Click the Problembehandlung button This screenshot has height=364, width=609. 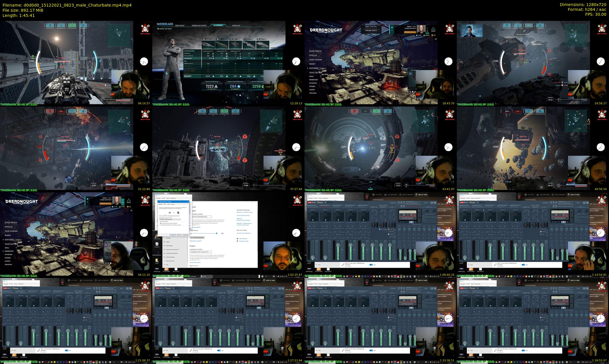(197, 237)
